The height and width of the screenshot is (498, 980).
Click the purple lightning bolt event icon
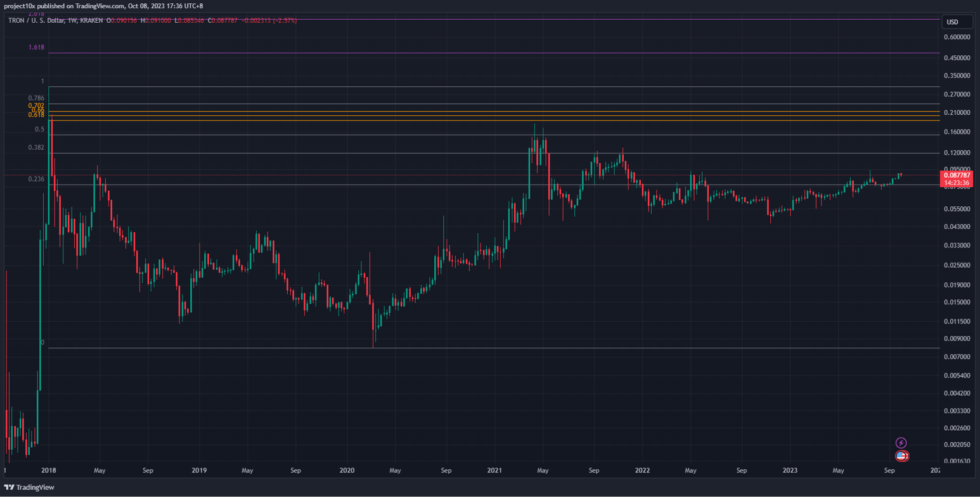901,443
